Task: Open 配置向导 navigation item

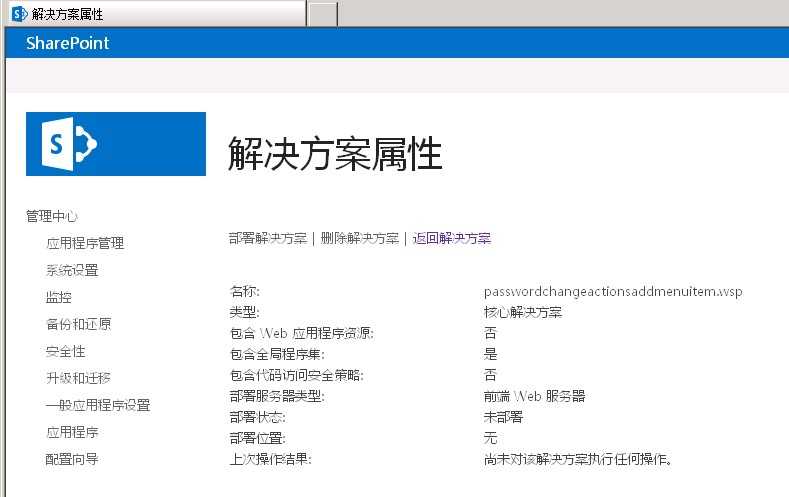Action: (x=72, y=459)
